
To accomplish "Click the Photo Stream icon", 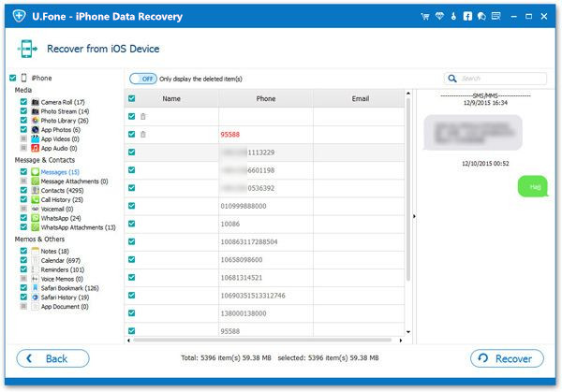I will (x=36, y=111).
